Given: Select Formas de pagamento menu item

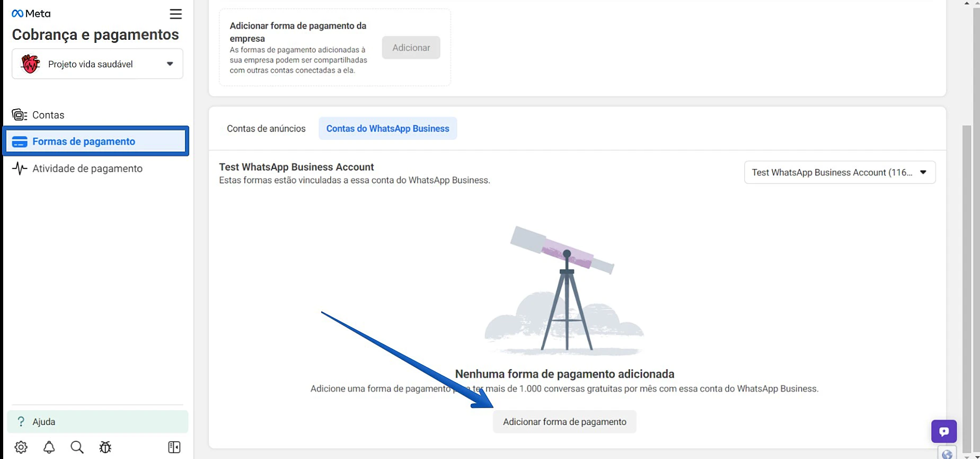Looking at the screenshot, I should click(x=96, y=141).
